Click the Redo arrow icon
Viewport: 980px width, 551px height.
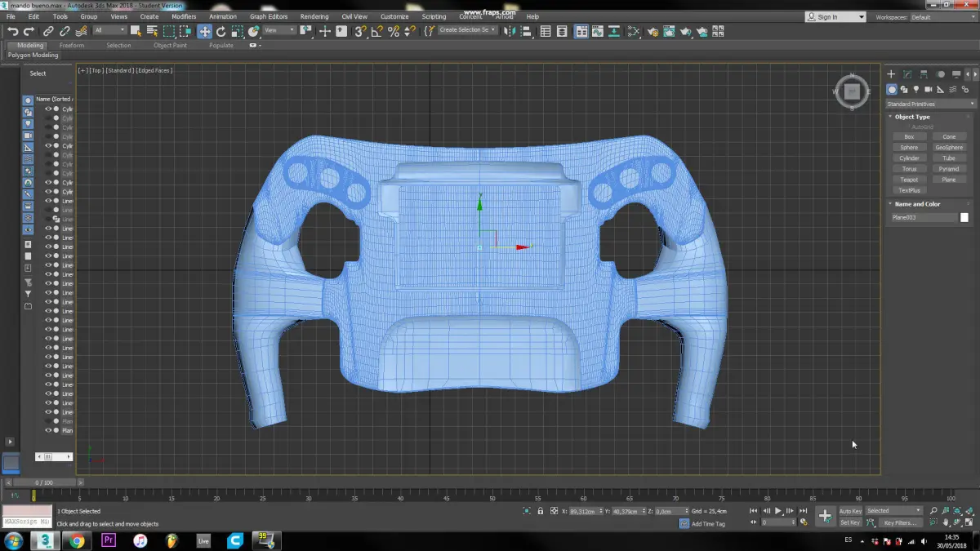click(x=29, y=31)
